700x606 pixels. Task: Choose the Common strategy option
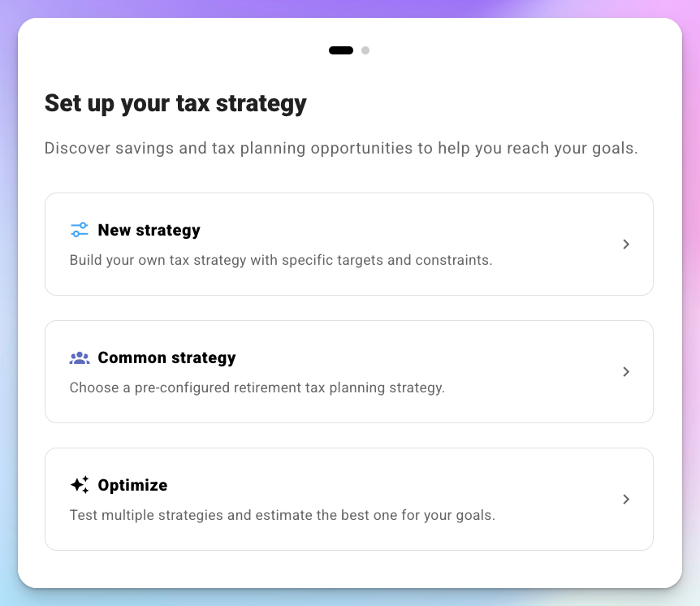point(349,371)
